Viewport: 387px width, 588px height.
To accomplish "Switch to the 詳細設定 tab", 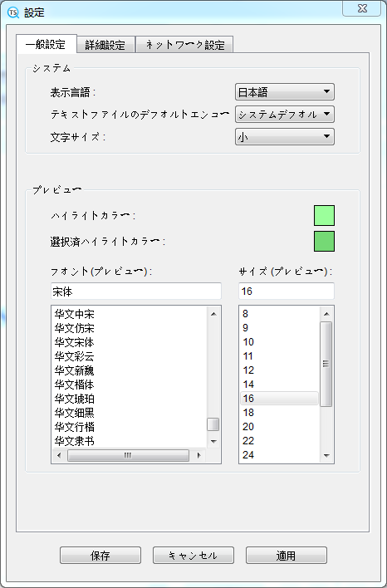I will 105,45.
